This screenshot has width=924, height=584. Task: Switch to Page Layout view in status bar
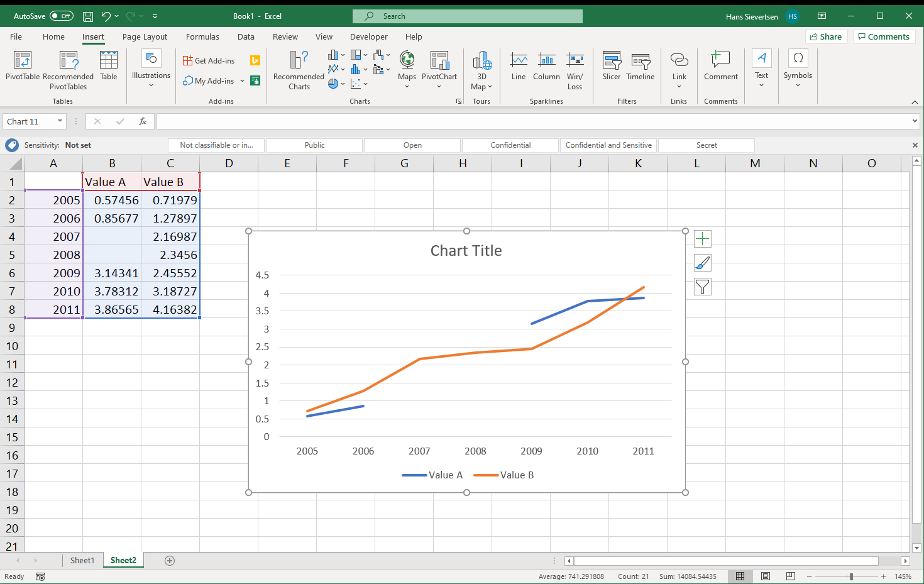coord(766,576)
